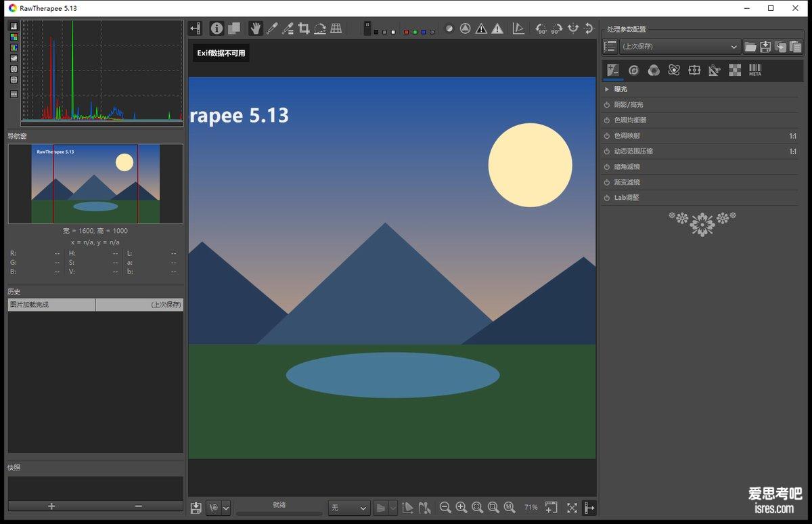Viewport: 812px width, 524px height.
Task: Copy the processing profile to clipboard
Action: [x=781, y=47]
